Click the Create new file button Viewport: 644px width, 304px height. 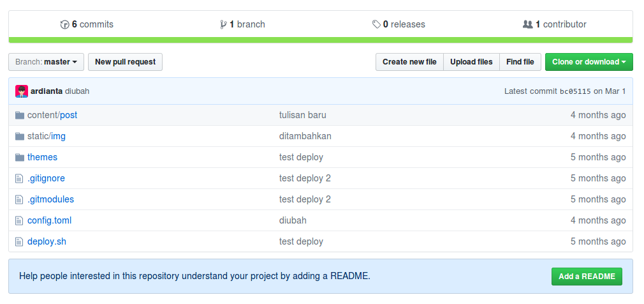tap(409, 62)
